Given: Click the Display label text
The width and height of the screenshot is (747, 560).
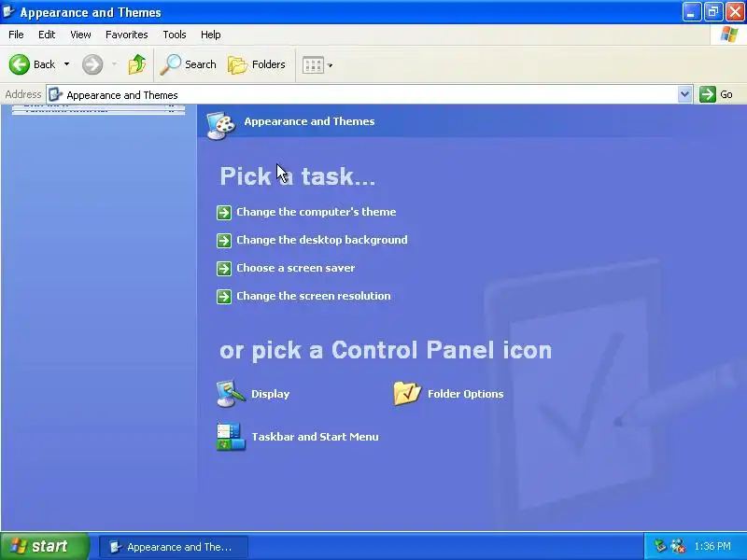Looking at the screenshot, I should pos(270,394).
